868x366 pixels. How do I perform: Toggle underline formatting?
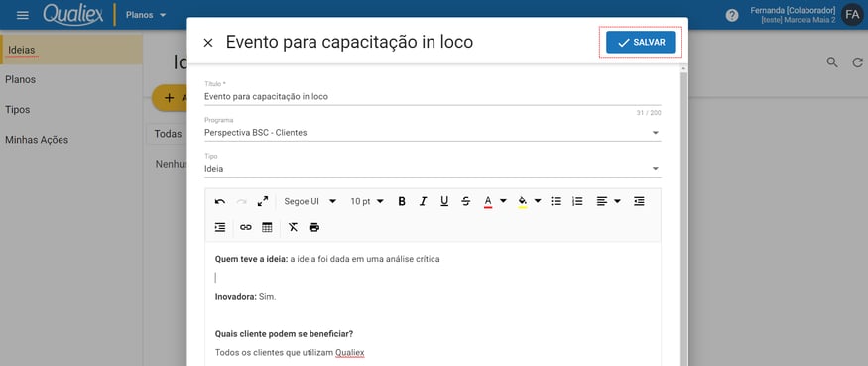pyautogui.click(x=444, y=201)
